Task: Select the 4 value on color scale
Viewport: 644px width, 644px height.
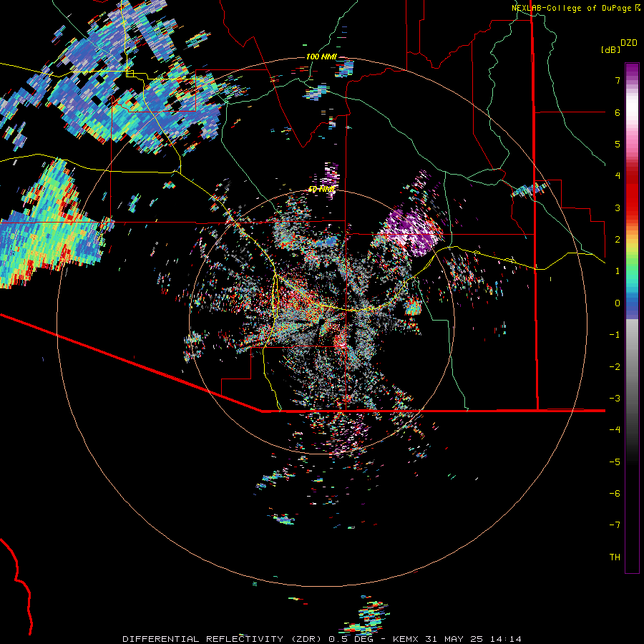Action: 618,176
